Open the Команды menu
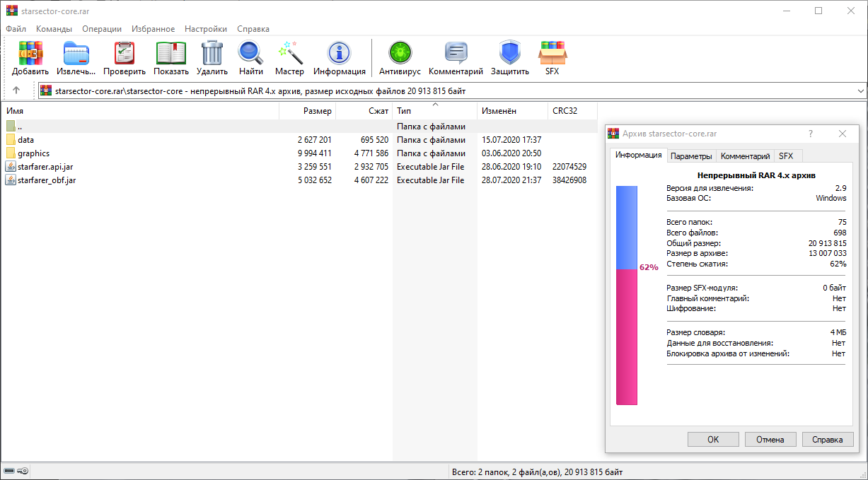 pos(54,29)
